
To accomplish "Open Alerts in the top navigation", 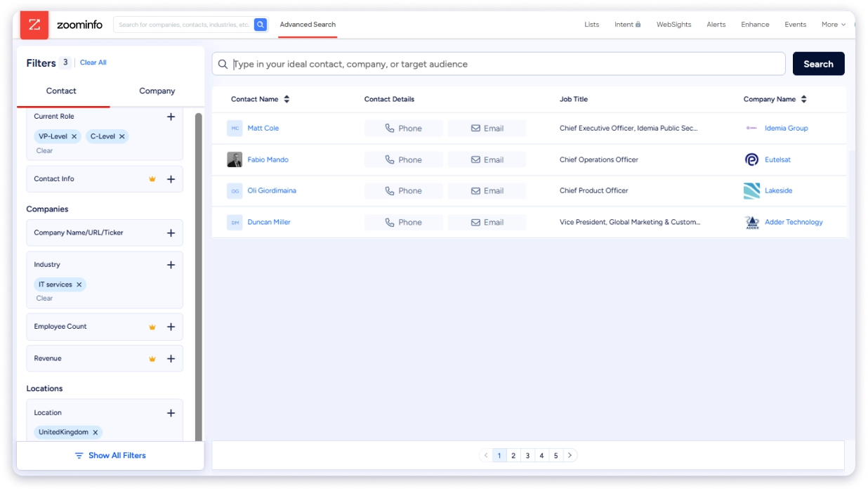I will point(716,25).
